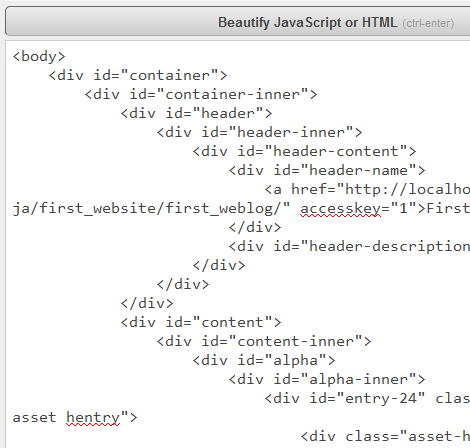This screenshot has height=448, width=470.
Task: Click the <body> tag line
Action: tap(39, 56)
